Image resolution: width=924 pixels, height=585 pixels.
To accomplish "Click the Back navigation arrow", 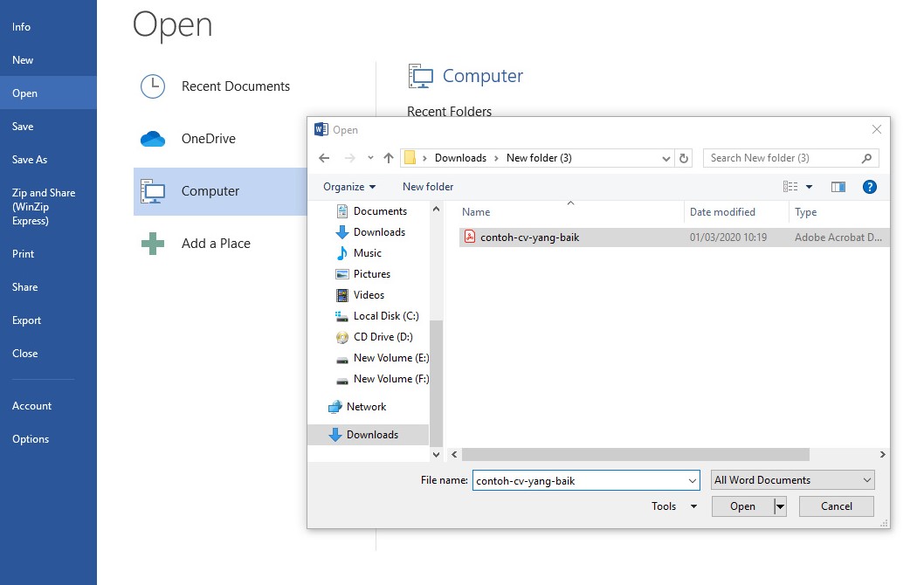I will click(x=324, y=157).
